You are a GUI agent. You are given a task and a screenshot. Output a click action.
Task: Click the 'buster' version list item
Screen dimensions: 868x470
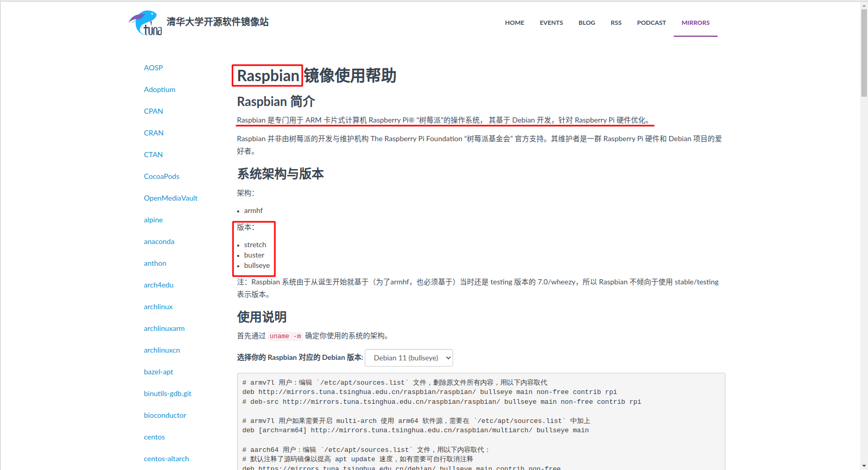254,255
